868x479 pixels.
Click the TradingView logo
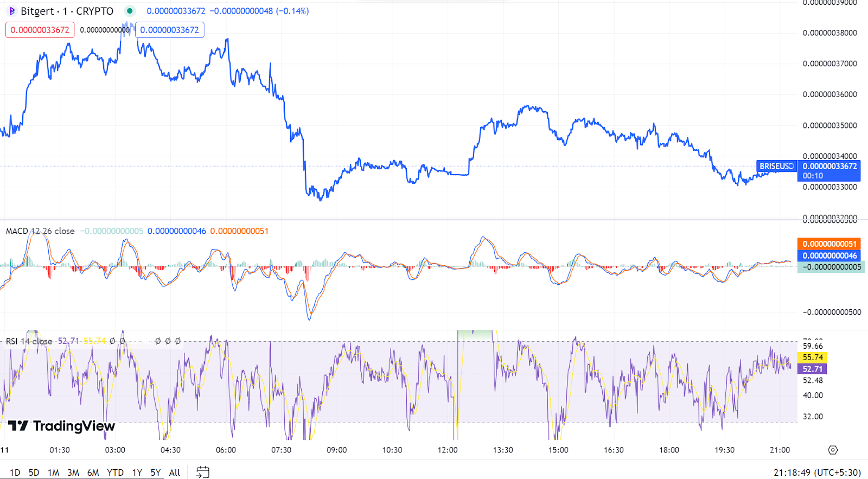click(61, 426)
